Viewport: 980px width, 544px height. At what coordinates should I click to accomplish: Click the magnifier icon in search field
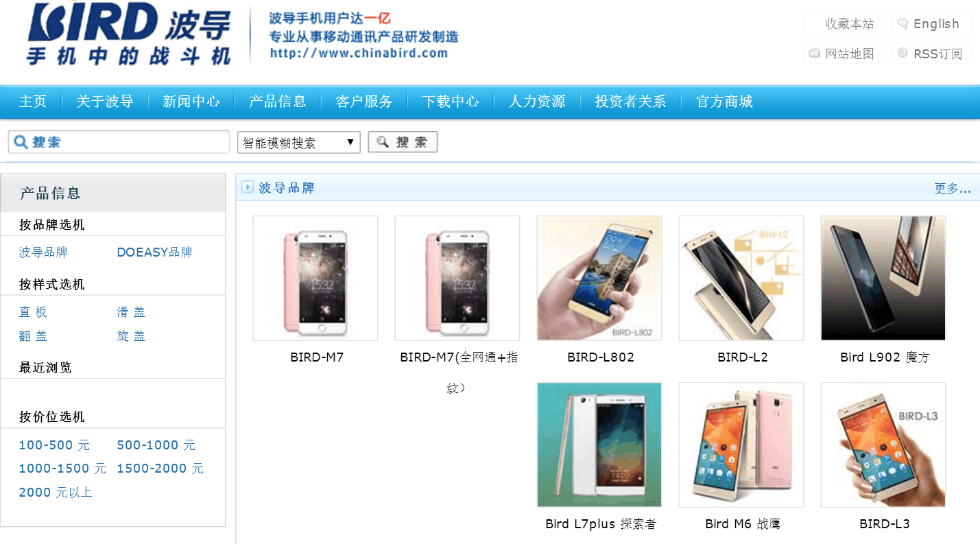point(21,142)
